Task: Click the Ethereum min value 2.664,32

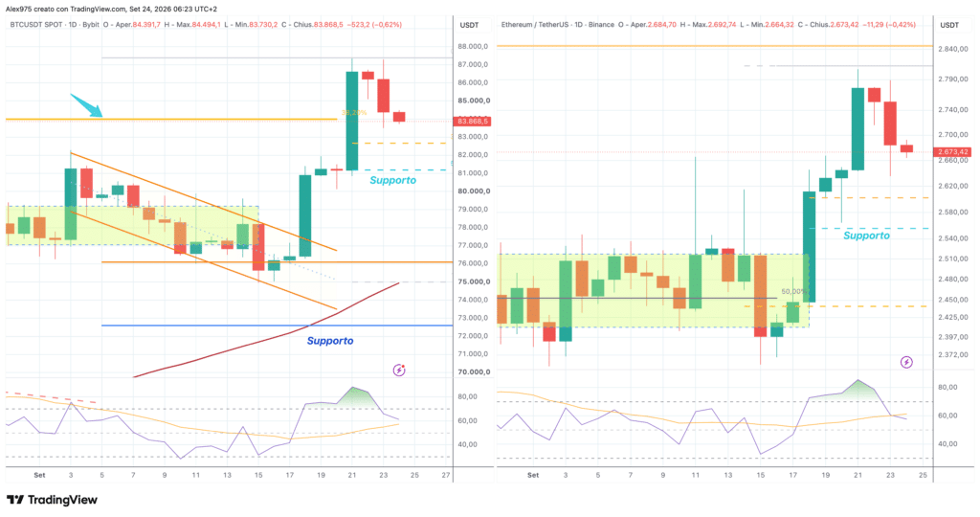Action: point(779,25)
